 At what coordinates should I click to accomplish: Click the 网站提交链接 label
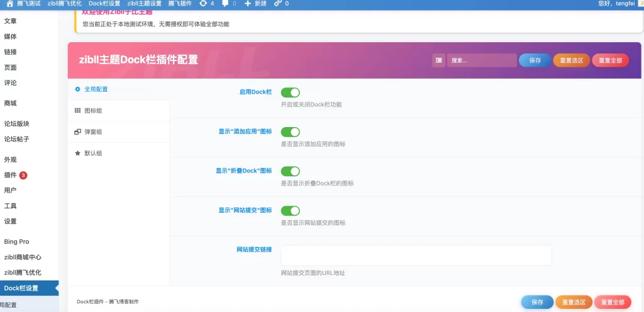[254, 249]
